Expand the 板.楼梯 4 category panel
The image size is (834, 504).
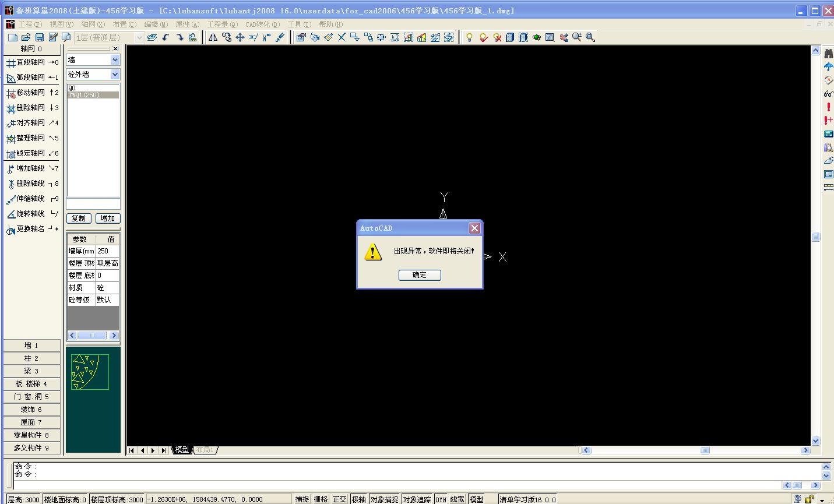click(x=31, y=384)
